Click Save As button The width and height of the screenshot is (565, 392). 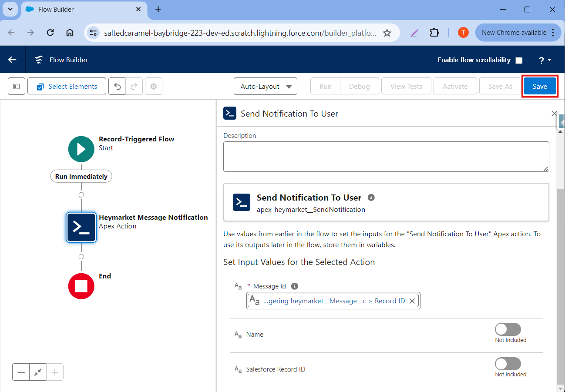click(500, 86)
